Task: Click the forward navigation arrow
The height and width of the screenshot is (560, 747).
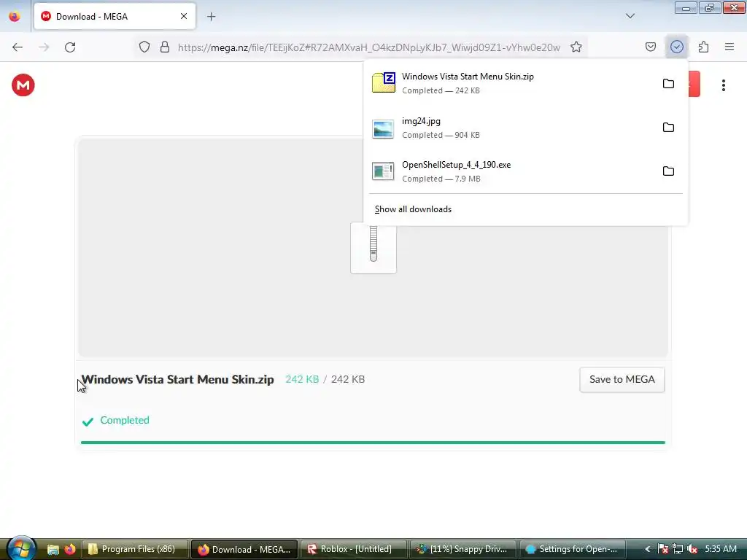Action: 44,47
